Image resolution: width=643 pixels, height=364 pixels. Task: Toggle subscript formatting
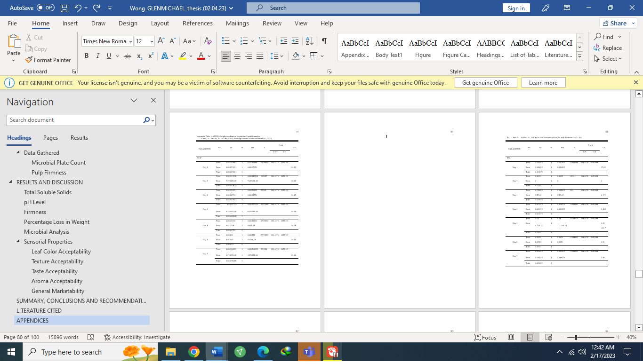click(x=139, y=55)
